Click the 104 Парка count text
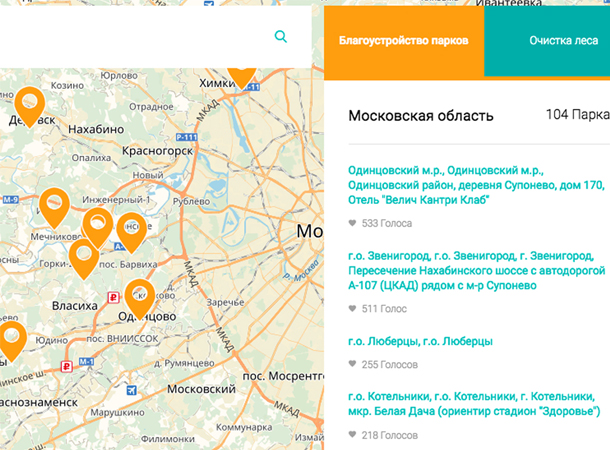This screenshot has height=450, width=610. (578, 114)
